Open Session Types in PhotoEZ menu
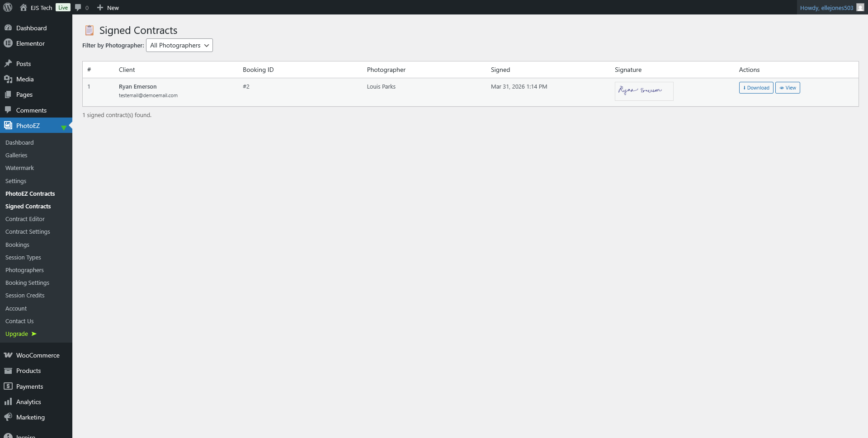The height and width of the screenshot is (438, 868). (23, 257)
